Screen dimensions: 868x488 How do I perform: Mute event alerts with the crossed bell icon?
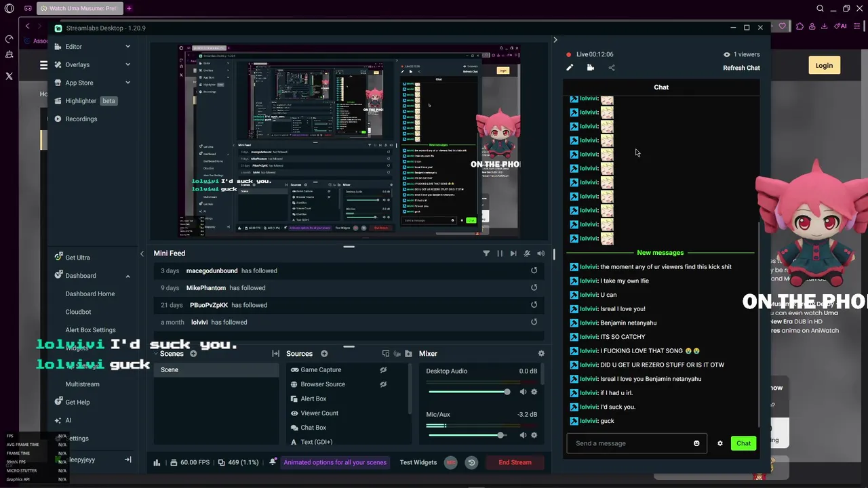(x=527, y=253)
